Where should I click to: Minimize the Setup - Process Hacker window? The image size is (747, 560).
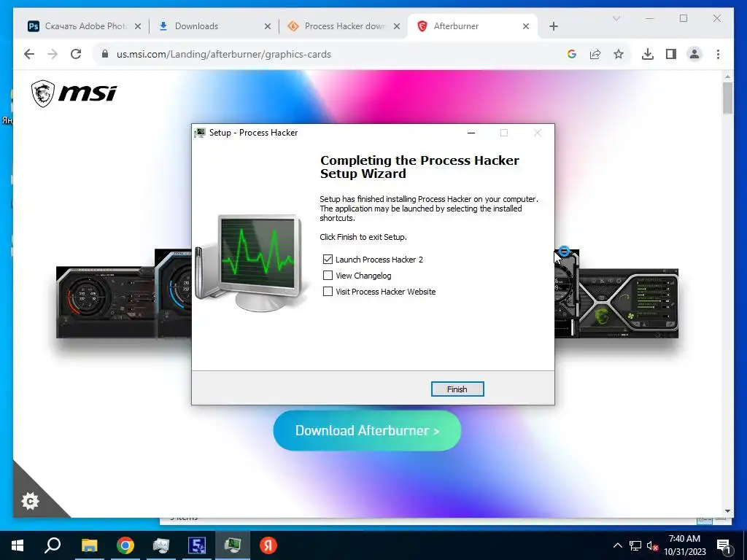coord(471,133)
